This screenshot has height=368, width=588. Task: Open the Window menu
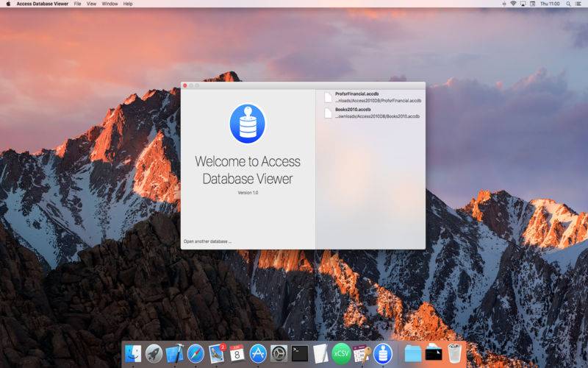click(x=110, y=4)
